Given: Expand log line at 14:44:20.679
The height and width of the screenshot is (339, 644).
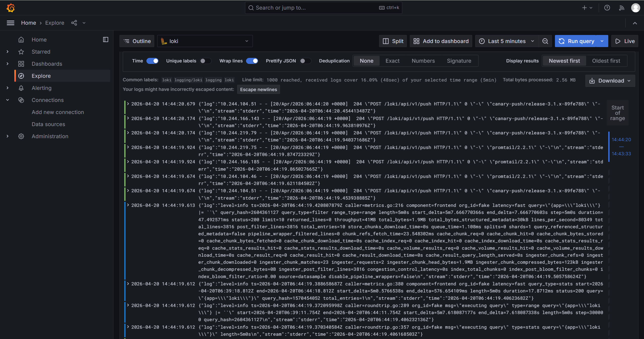Looking at the screenshot, I should 128,104.
